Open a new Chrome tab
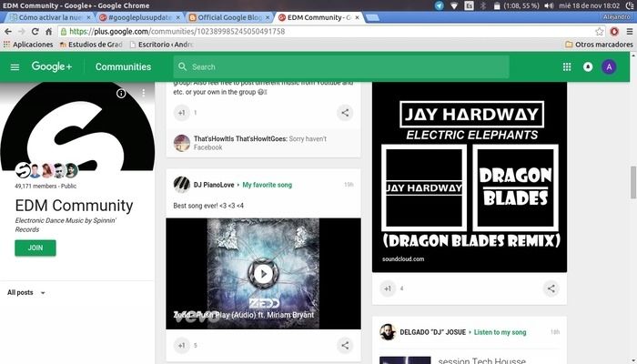Screen dimensions: 637x364 372,17
